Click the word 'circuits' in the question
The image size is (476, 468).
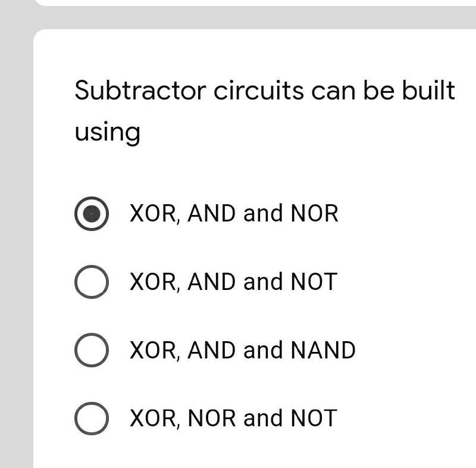(259, 90)
